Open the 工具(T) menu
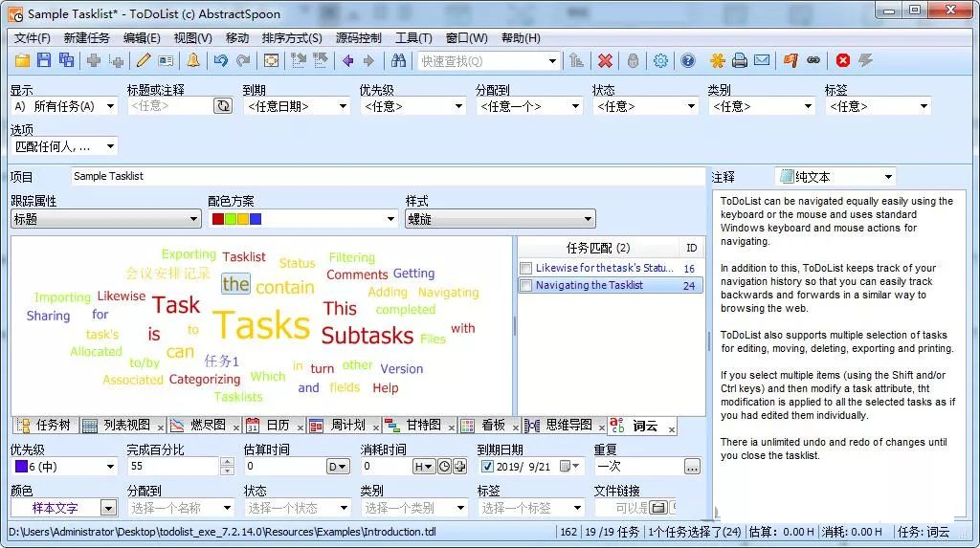Image resolution: width=980 pixels, height=548 pixels. [413, 38]
